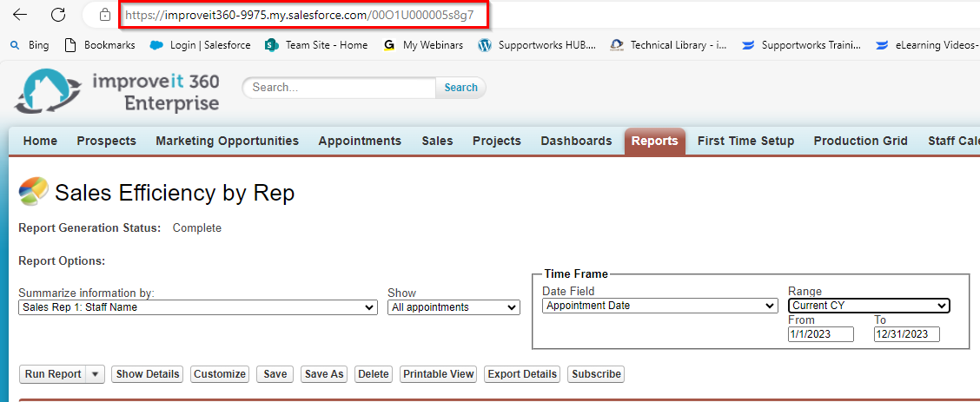Image resolution: width=980 pixels, height=402 pixels.
Task: Click the Delete report button
Action: coord(374,374)
